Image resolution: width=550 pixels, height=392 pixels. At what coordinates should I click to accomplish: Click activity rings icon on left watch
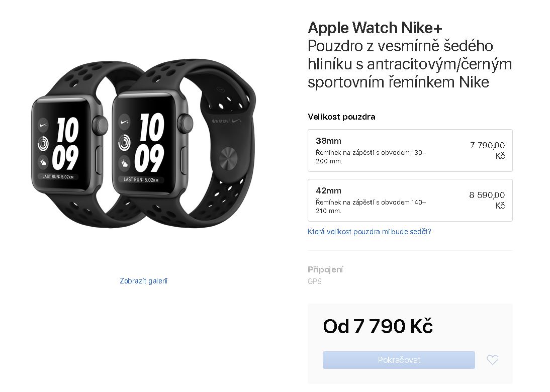pyautogui.click(x=43, y=143)
